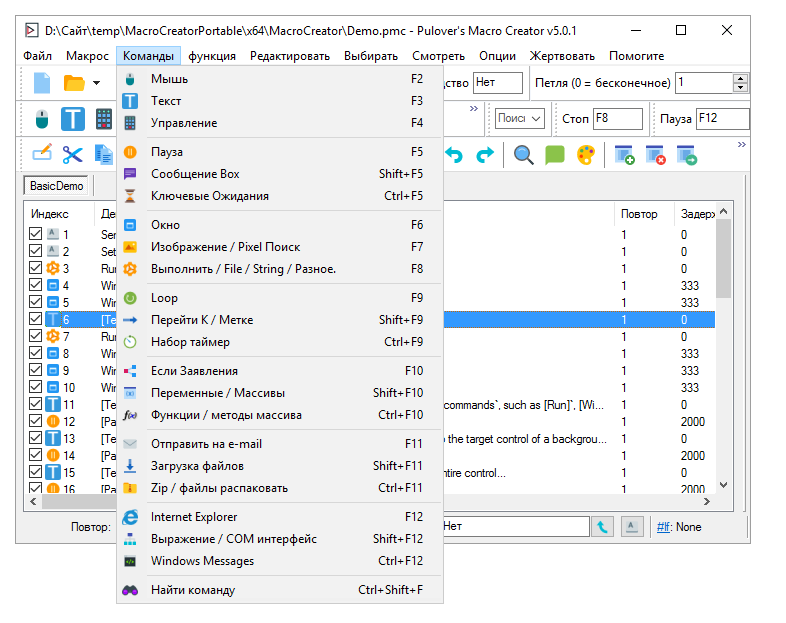The width and height of the screenshot is (786, 623).
Task: Click the vertical scrollbar thumb
Action: point(723,259)
